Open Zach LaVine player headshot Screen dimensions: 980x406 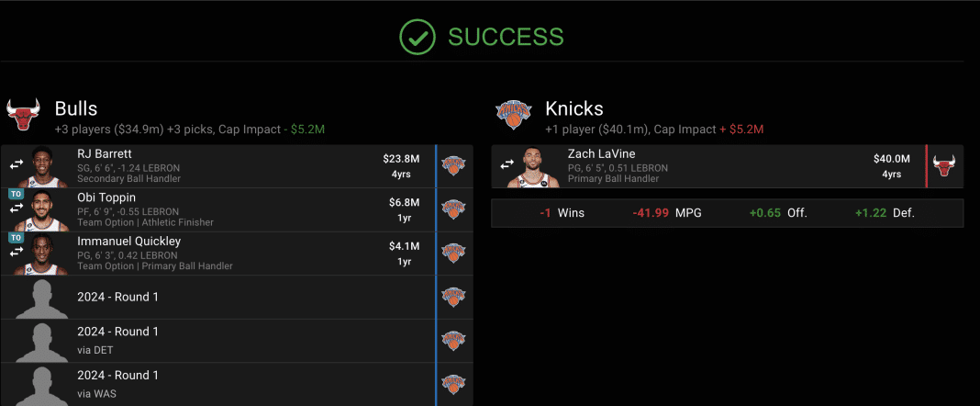coord(540,166)
